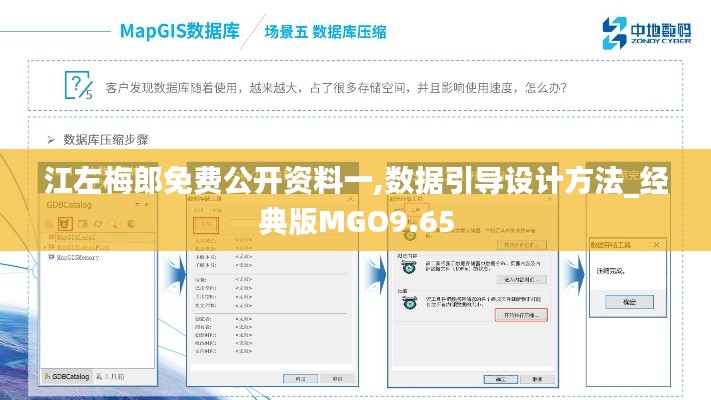Click the red-highlighted button in the info dialog
Screen dimensions: 711x400
pos(206,224)
